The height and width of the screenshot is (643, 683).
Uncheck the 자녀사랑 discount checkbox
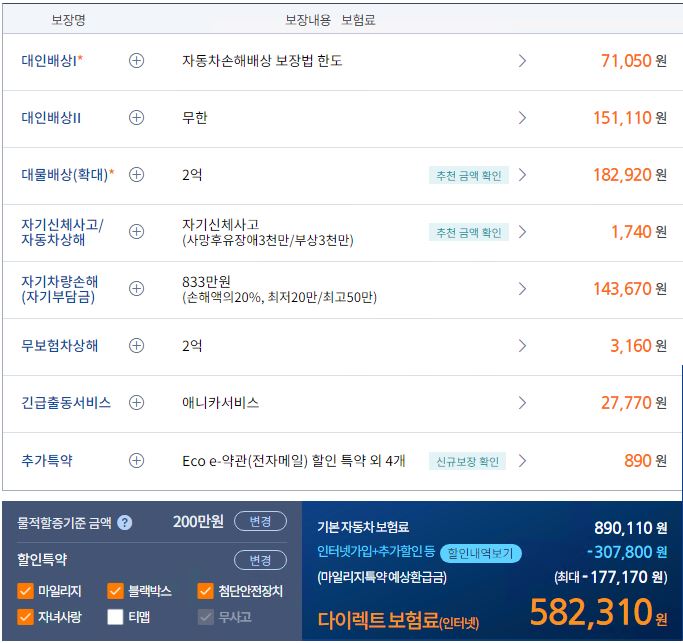pos(25,617)
